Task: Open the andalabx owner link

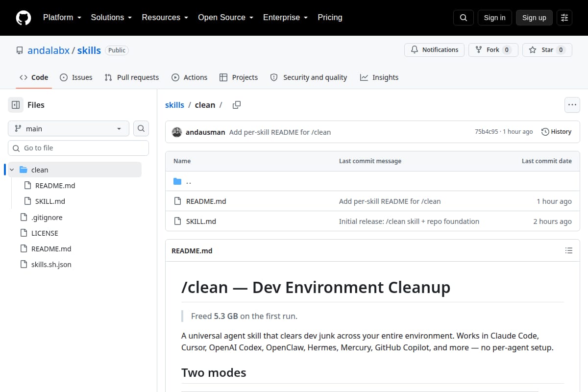Action: (49, 50)
